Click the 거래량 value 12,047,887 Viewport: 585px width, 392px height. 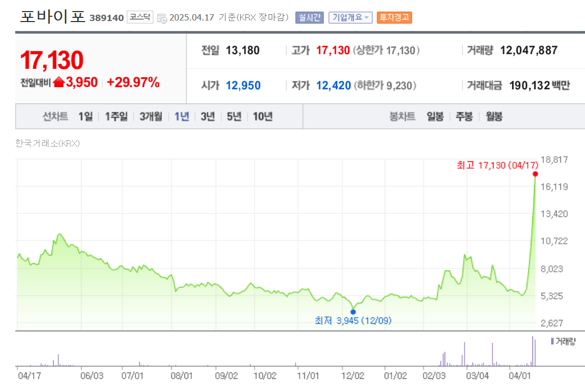[x=529, y=50]
